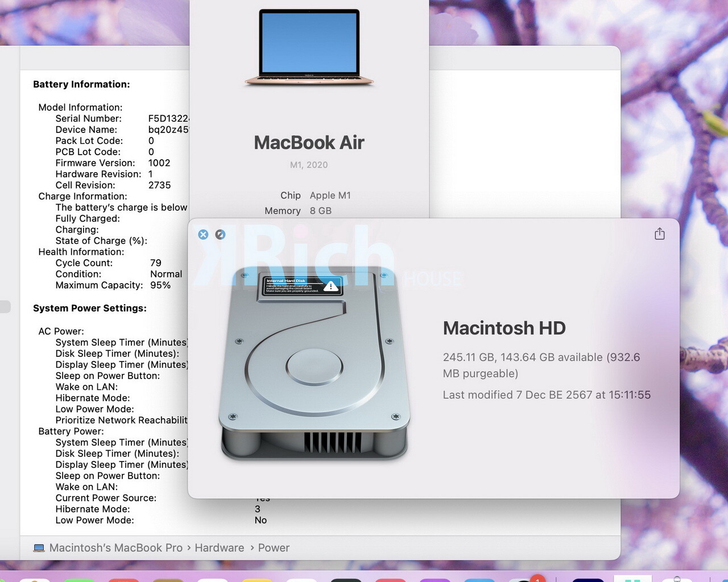
Task: Click the Model Information label
Action: tap(80, 107)
